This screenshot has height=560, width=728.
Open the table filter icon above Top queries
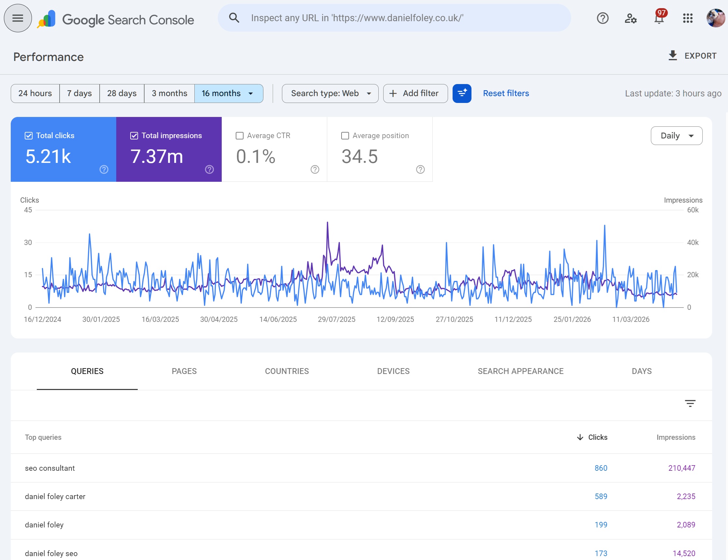(x=691, y=403)
